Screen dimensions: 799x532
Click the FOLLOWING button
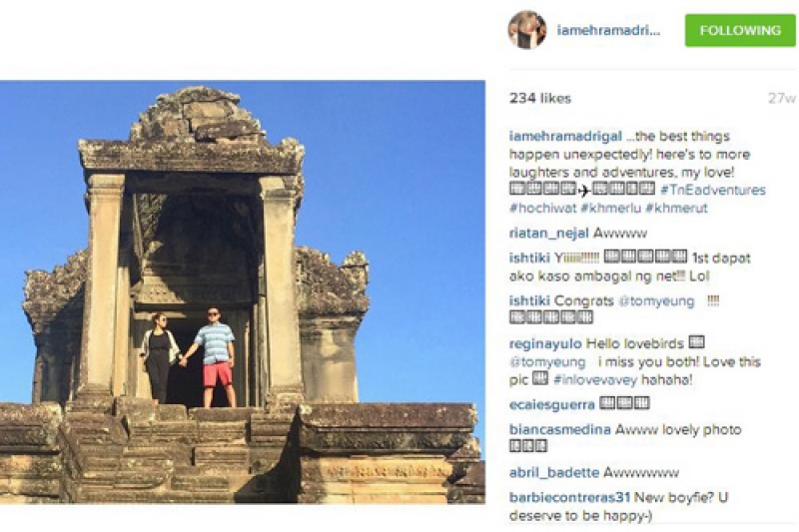(740, 31)
